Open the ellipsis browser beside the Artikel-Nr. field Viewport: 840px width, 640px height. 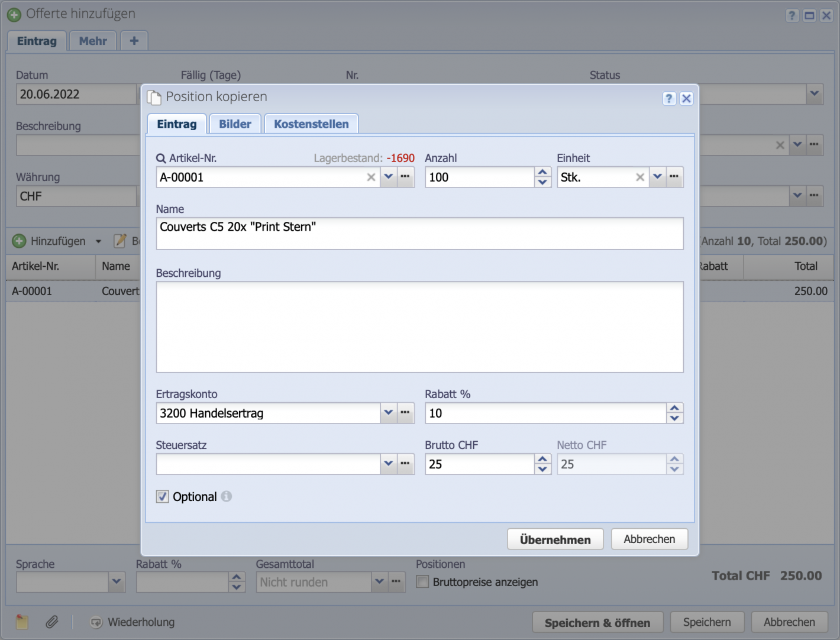tap(405, 177)
